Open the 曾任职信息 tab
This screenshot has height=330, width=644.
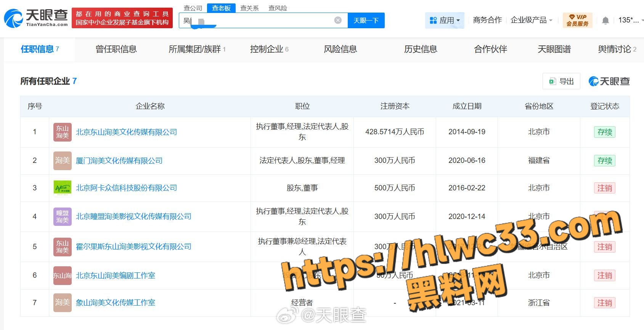(116, 49)
